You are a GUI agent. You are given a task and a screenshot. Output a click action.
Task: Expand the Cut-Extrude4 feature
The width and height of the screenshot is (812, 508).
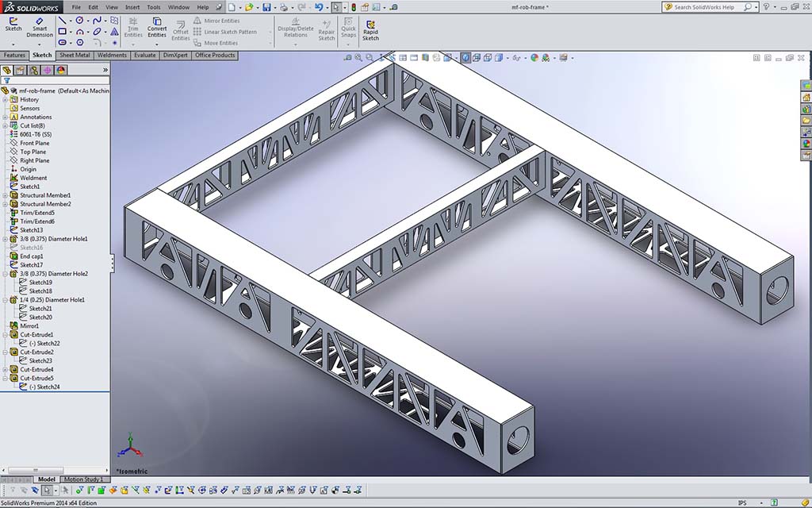[5, 369]
